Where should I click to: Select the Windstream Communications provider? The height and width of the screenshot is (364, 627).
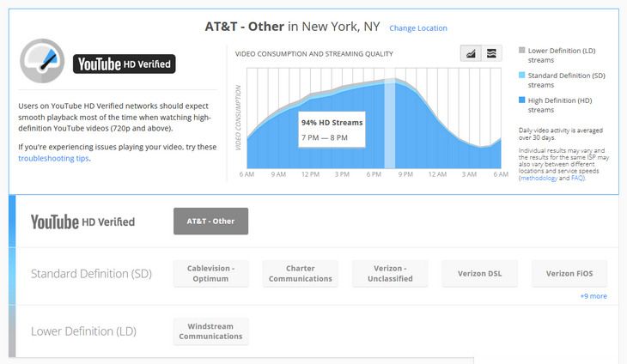point(210,331)
